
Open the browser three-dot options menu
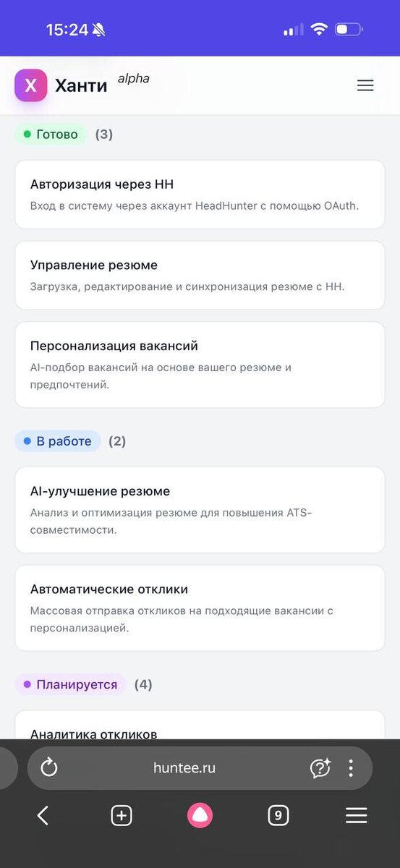click(351, 767)
